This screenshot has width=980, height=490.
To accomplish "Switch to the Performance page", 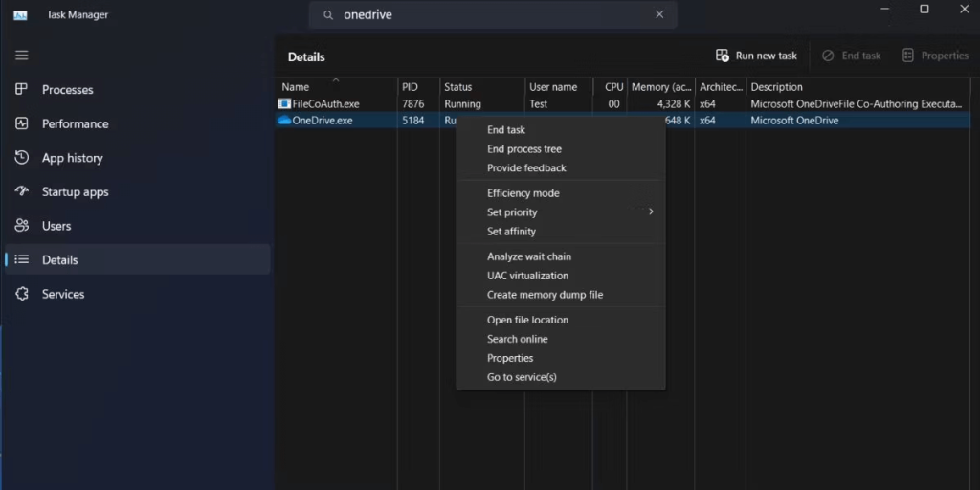I will (138, 123).
